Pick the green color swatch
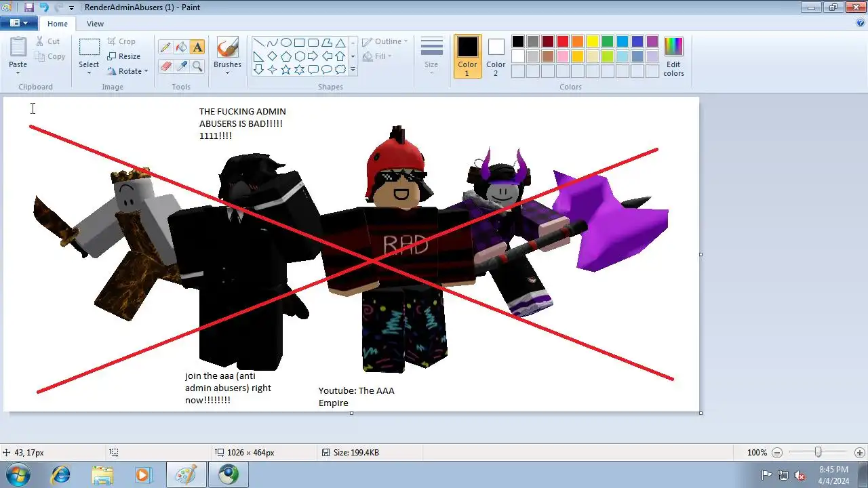 tap(608, 42)
